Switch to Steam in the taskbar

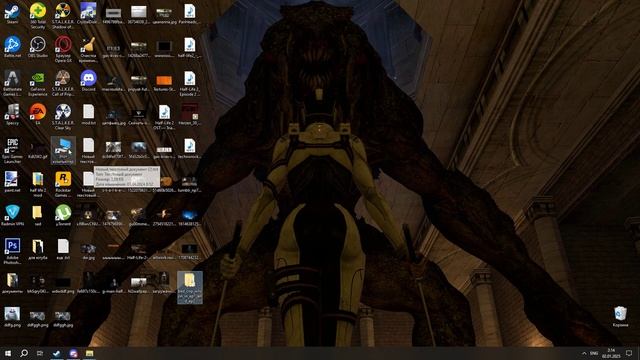pos(57,353)
